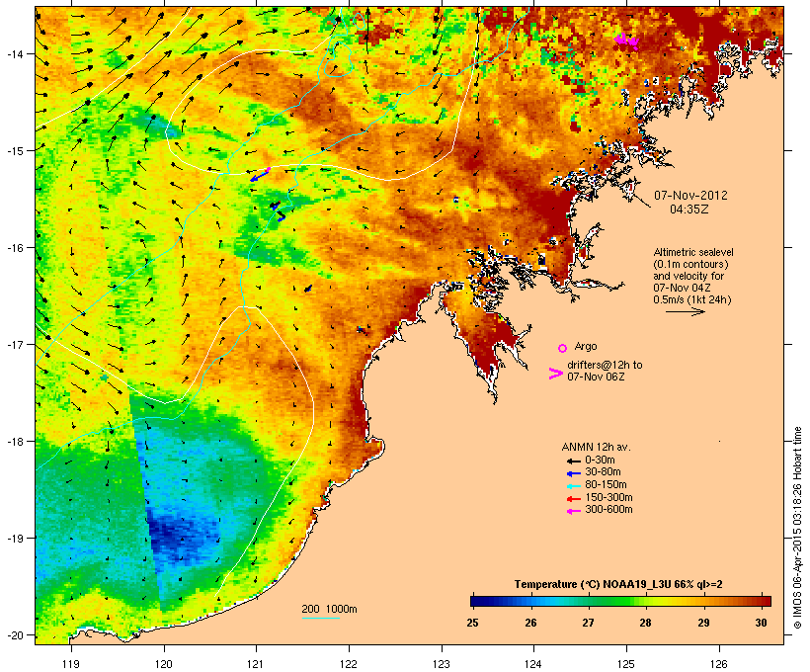Click the color bar tick label 29
The image size is (810, 672).
tap(703, 623)
